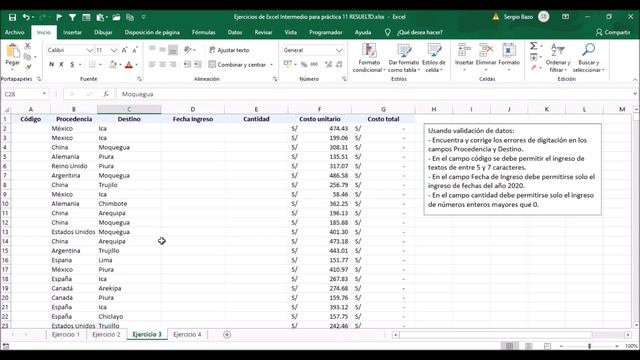Viewport: 640px width, 360px height.
Task: Open Formato condicional menu
Action: pos(369,58)
